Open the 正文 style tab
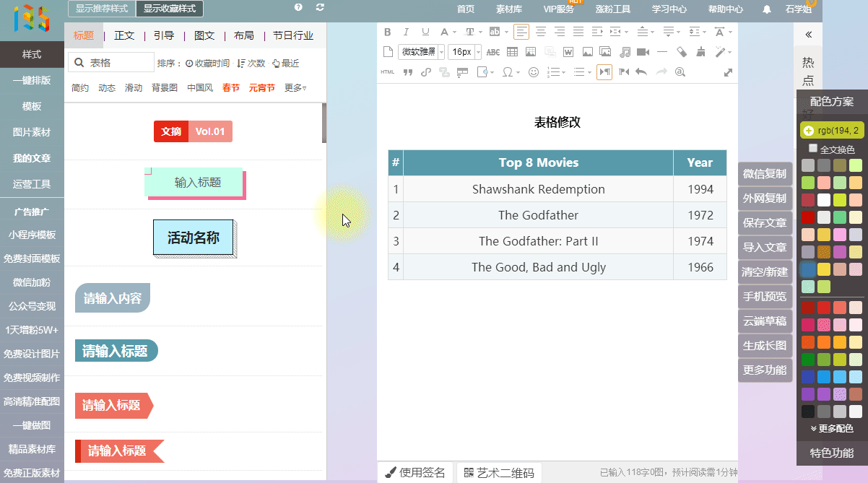The height and width of the screenshot is (483, 868). pos(124,35)
